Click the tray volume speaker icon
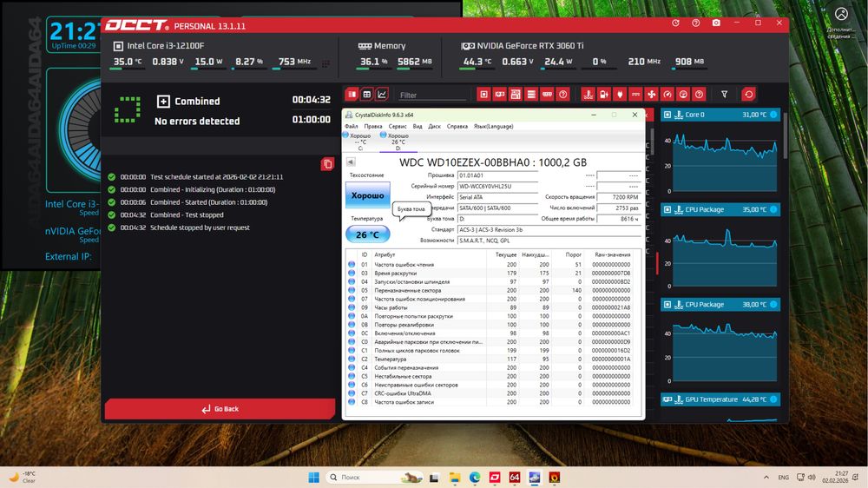868x488 pixels. tap(812, 477)
